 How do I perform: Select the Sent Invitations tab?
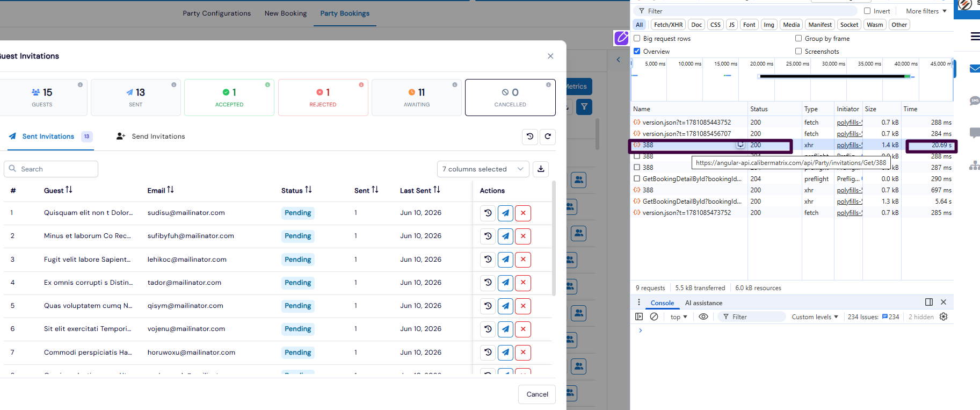pyautogui.click(x=49, y=136)
